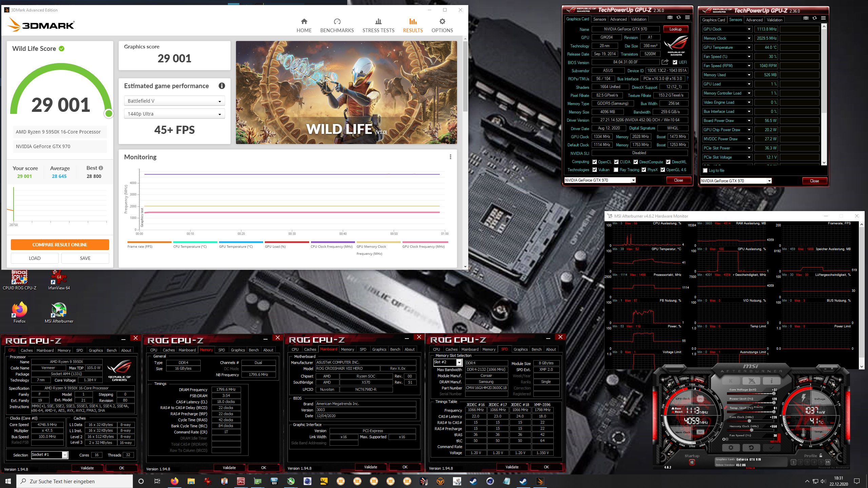Toggle DirectML checkbox in GPU-Z
The image size is (868, 488).
(668, 162)
